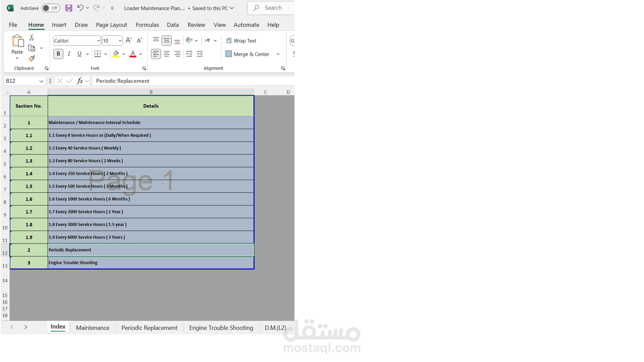Toggle Wrap Text
This screenshot has height=362, width=644.
(241, 41)
